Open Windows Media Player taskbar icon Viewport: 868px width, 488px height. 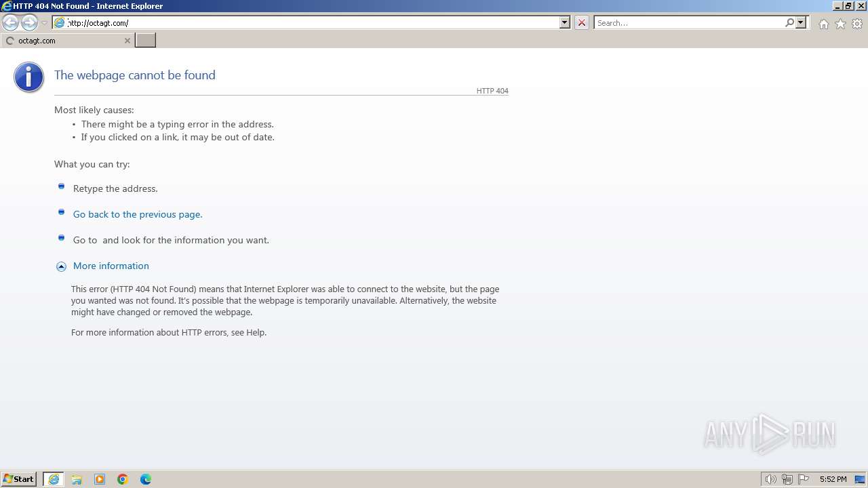(x=100, y=479)
